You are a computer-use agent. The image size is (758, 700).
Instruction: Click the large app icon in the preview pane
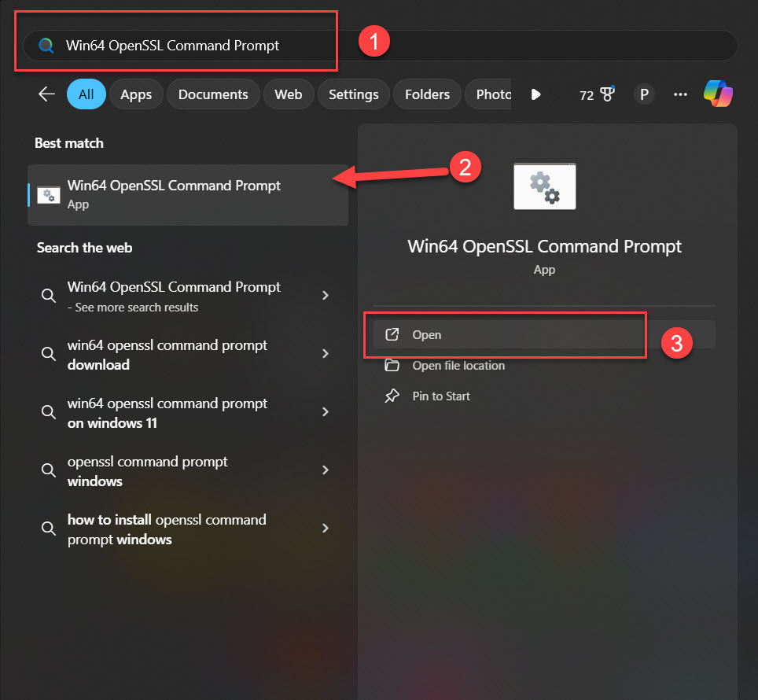pyautogui.click(x=544, y=186)
